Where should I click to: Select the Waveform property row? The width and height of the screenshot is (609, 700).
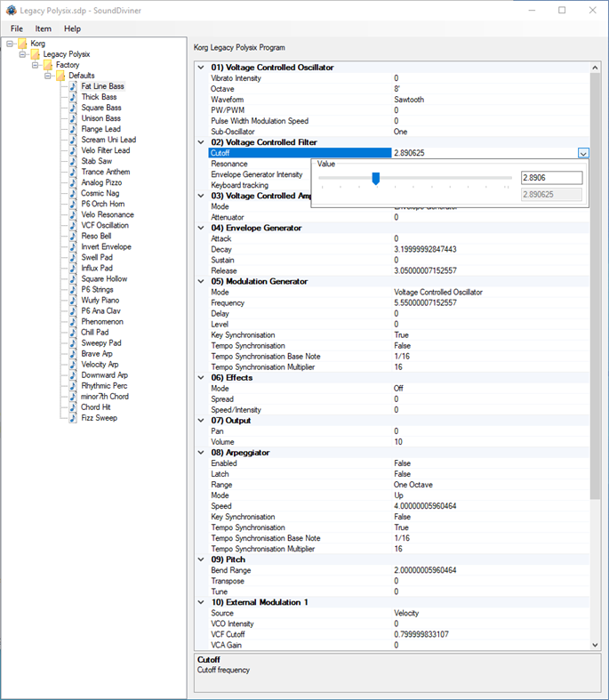[399, 100]
